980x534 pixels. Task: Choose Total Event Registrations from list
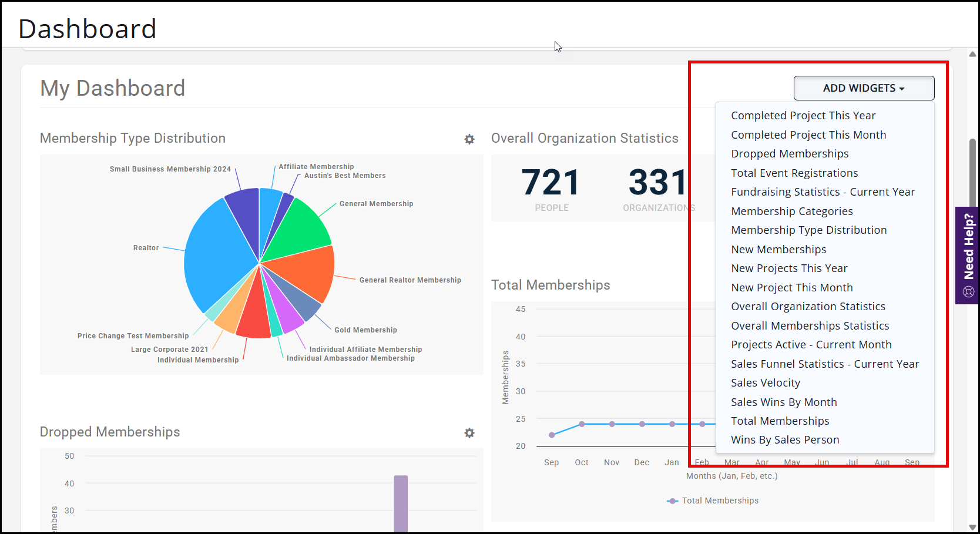(794, 173)
